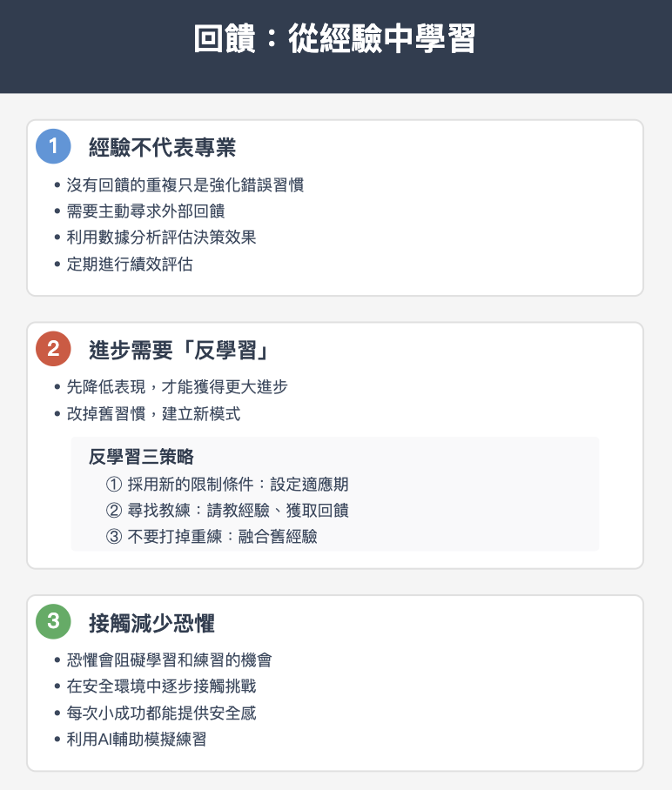Click strategy text 尋找教練：請教經驗、獲取回饋

[238, 511]
